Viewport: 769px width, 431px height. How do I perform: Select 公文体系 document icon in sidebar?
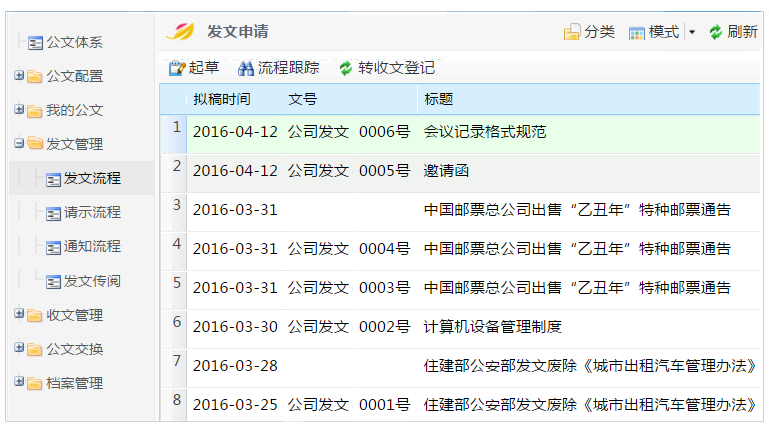(x=35, y=43)
